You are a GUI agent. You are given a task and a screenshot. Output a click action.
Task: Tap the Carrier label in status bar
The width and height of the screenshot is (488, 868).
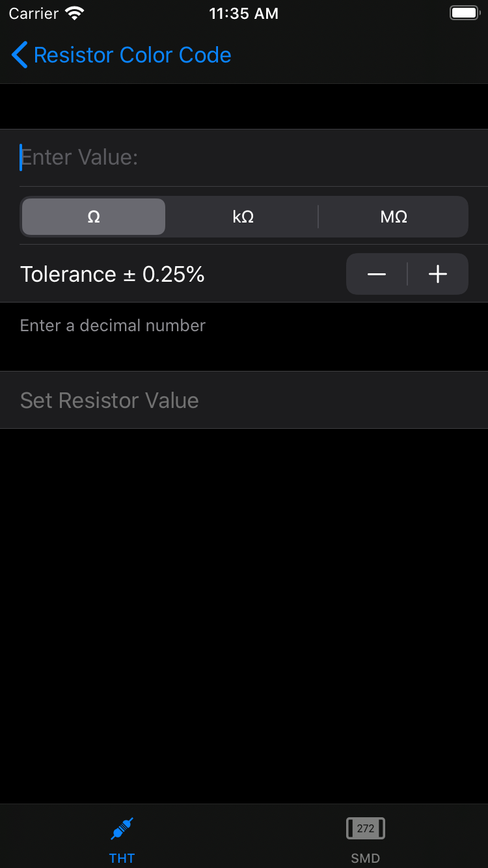click(34, 14)
